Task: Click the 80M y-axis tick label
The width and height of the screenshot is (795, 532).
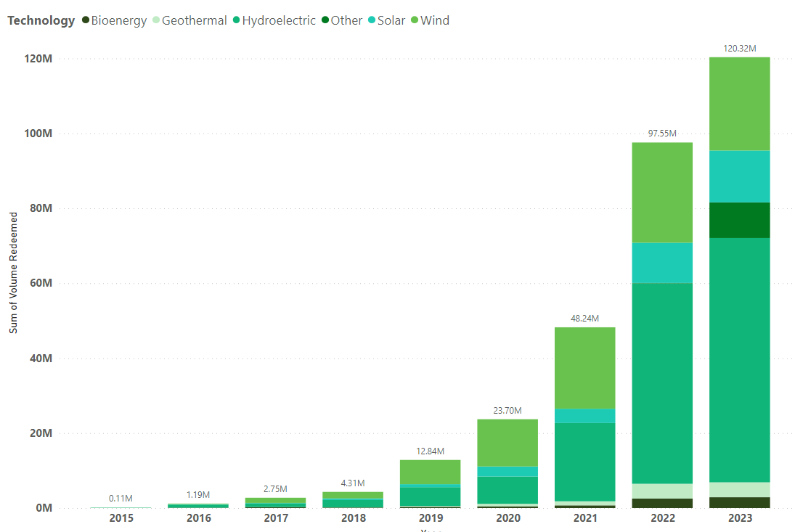Action: tap(41, 208)
